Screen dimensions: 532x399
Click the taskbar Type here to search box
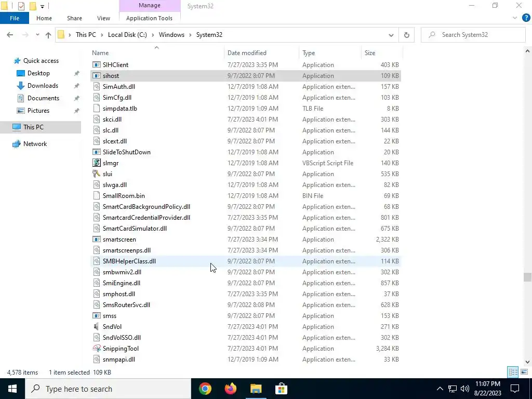[x=108, y=389]
